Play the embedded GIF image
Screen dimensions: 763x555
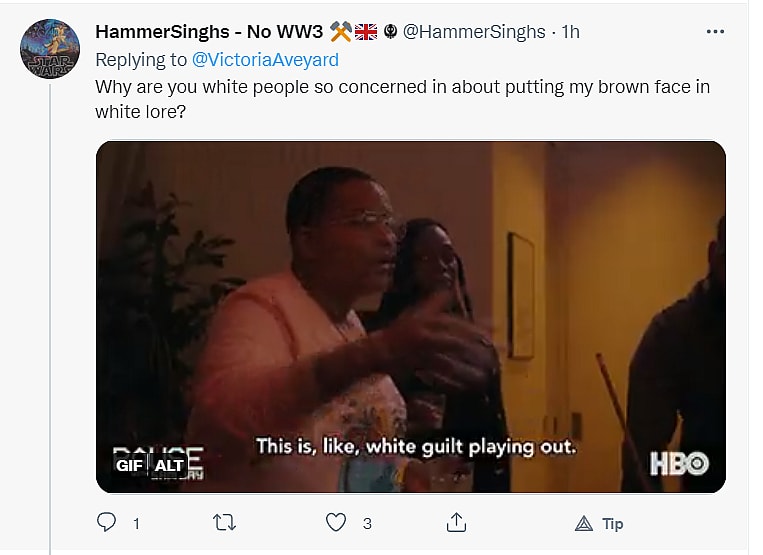point(411,317)
